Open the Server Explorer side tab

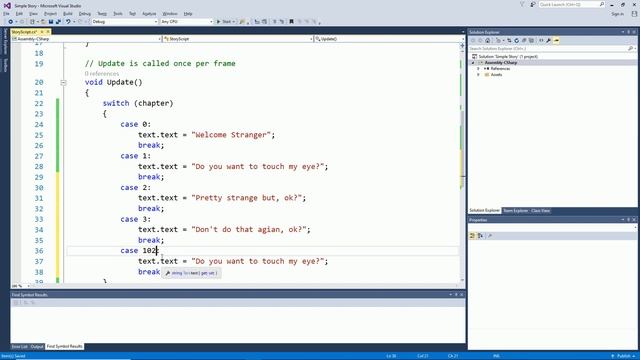[5, 41]
